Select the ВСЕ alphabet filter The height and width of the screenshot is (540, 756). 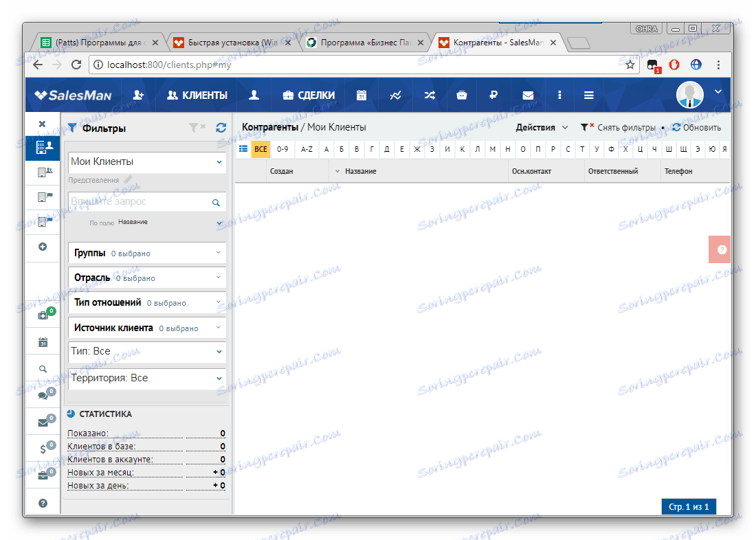260,149
